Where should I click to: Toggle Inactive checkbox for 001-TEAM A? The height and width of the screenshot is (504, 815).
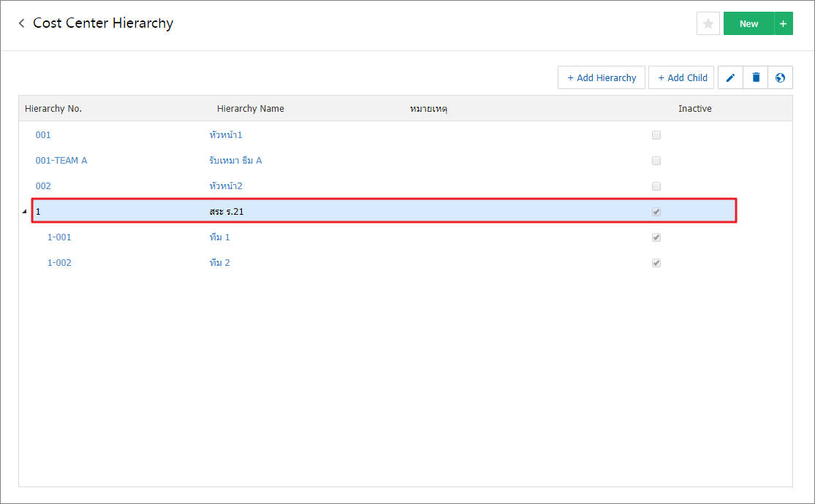tap(656, 160)
